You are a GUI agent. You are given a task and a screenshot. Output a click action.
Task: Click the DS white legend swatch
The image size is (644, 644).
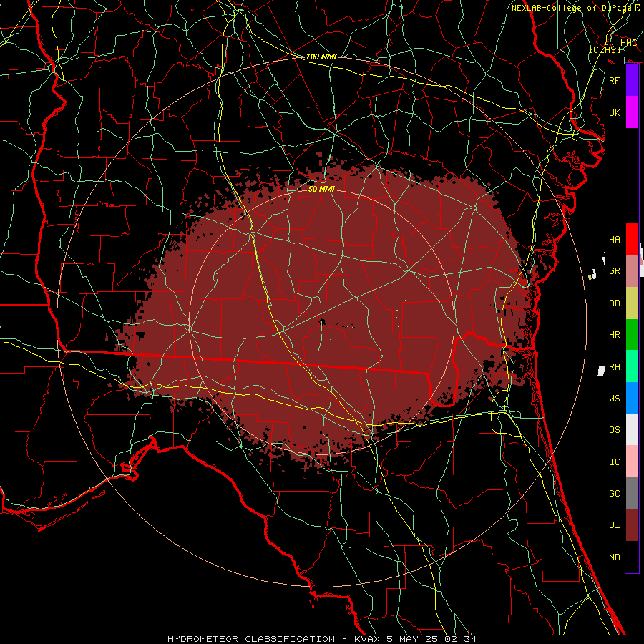(632, 429)
